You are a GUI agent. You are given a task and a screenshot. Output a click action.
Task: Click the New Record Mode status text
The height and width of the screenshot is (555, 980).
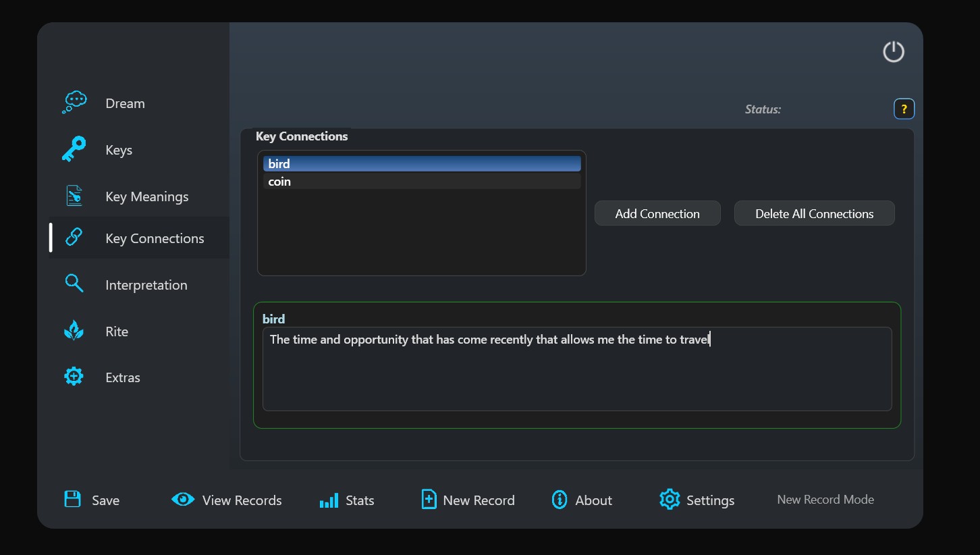825,500
